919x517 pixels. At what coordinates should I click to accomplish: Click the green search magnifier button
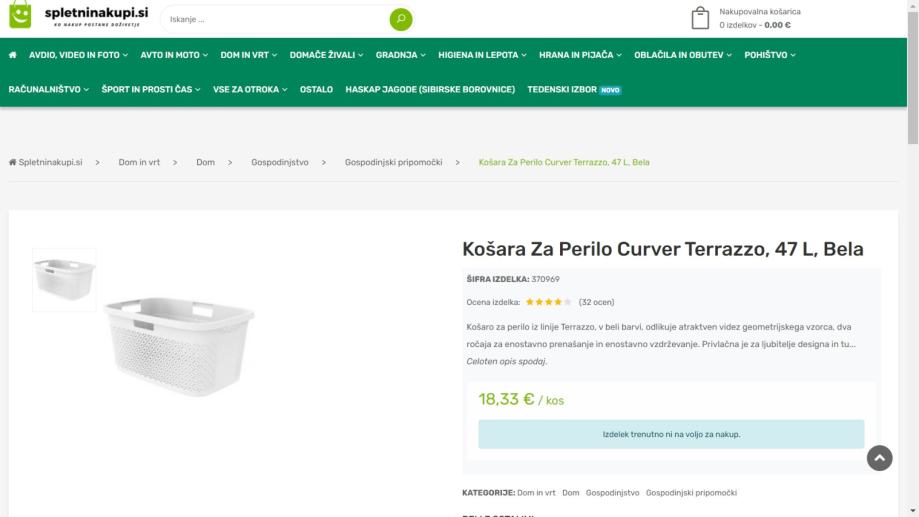(x=400, y=19)
